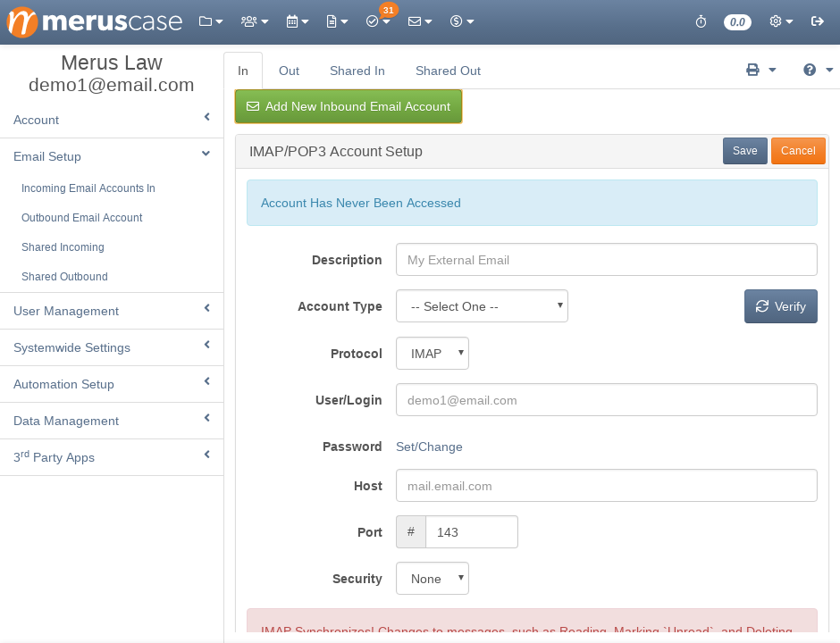Viewport: 840px width, 643px height.
Task: Collapse the Email Setup sidebar section
Action: (x=112, y=156)
